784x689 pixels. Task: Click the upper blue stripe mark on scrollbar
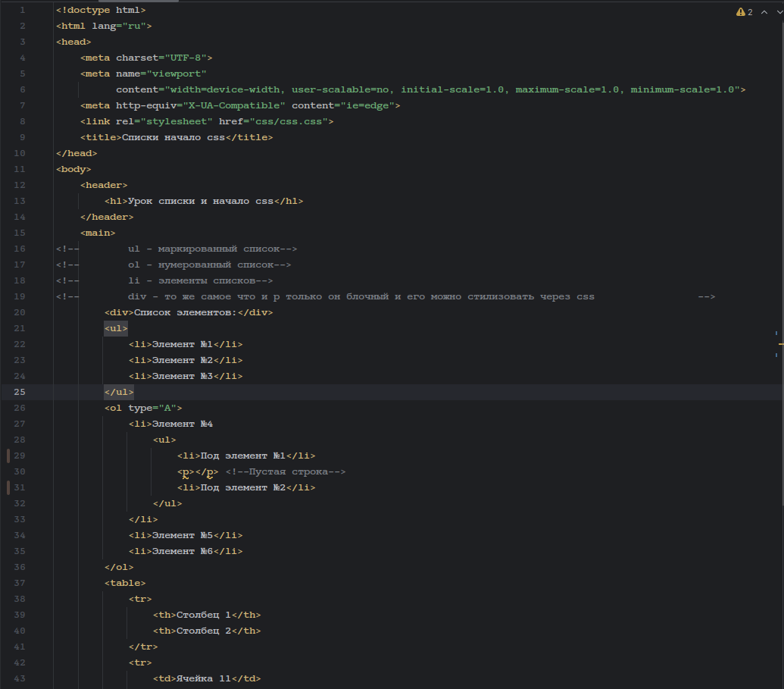tap(776, 333)
